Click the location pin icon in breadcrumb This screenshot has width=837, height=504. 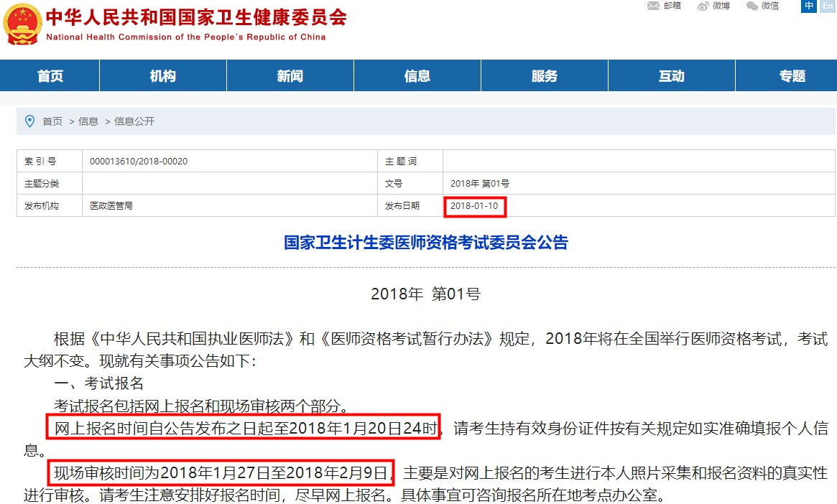click(x=29, y=121)
